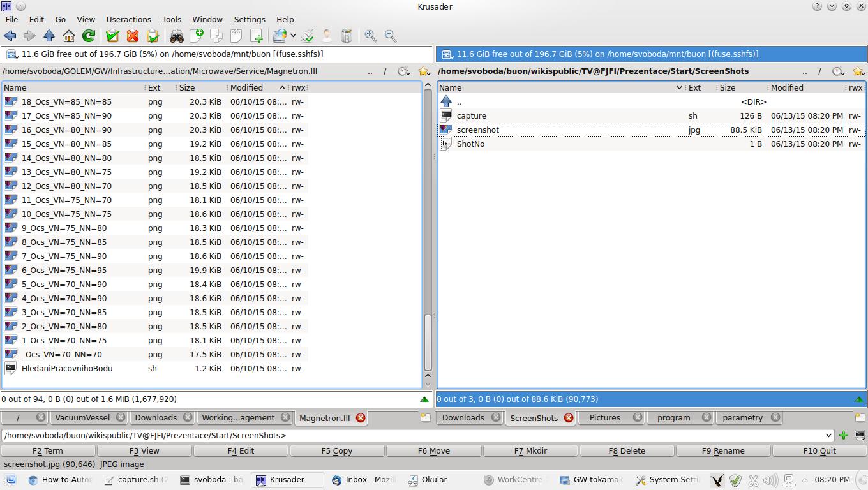Click left panel root '/' button
The height and width of the screenshot is (490, 868).
click(385, 71)
